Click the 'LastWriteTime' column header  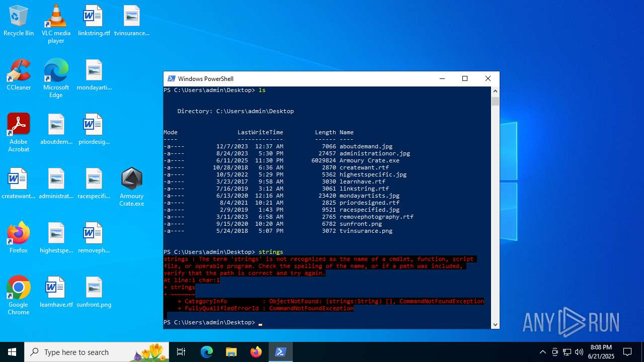coord(260,132)
